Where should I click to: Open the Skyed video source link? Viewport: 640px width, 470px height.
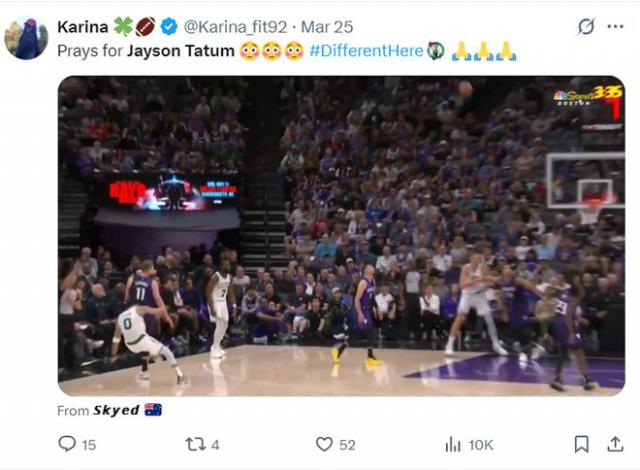[x=116, y=410]
